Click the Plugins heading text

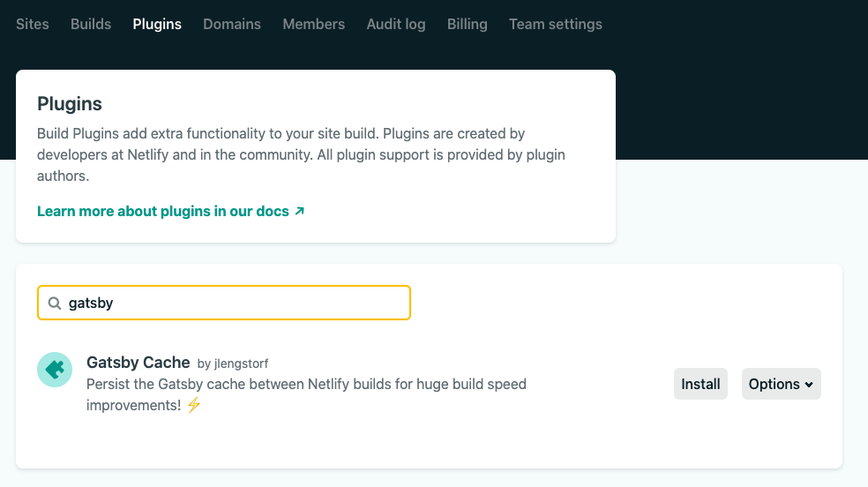coord(69,104)
